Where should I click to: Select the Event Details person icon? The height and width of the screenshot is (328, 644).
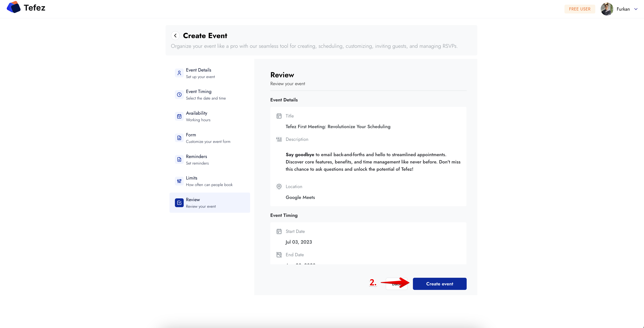(x=179, y=73)
